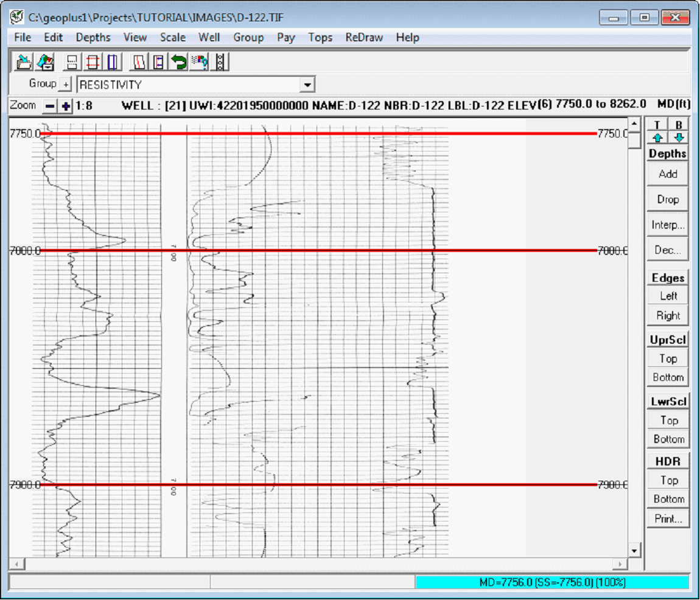Click the Zoom minus control
Screen dimensions: 700x600
tap(49, 105)
